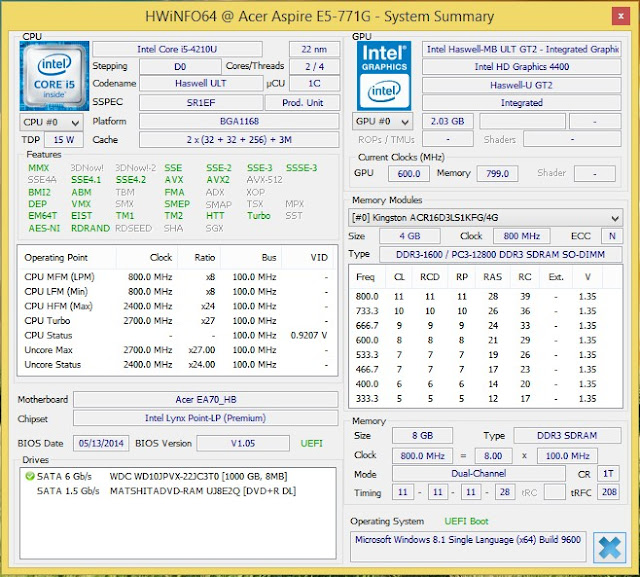The width and height of the screenshot is (640, 577).
Task: Click the Windows 8.1 operating system field
Action: tap(468, 546)
